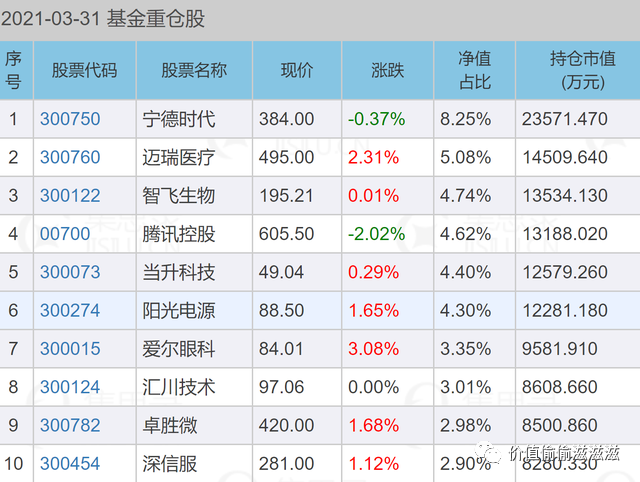Open stock code 00700 link
640x482 pixels.
click(x=65, y=234)
